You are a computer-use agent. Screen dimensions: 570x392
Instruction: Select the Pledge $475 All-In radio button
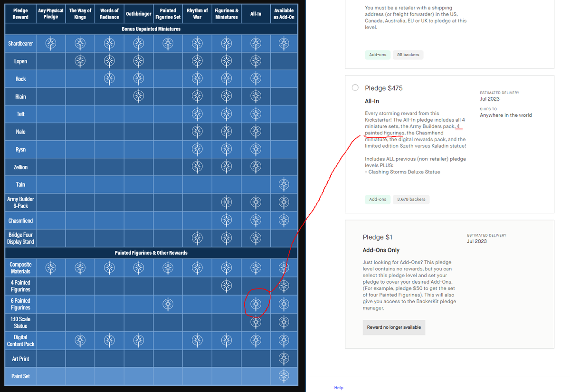(x=355, y=88)
